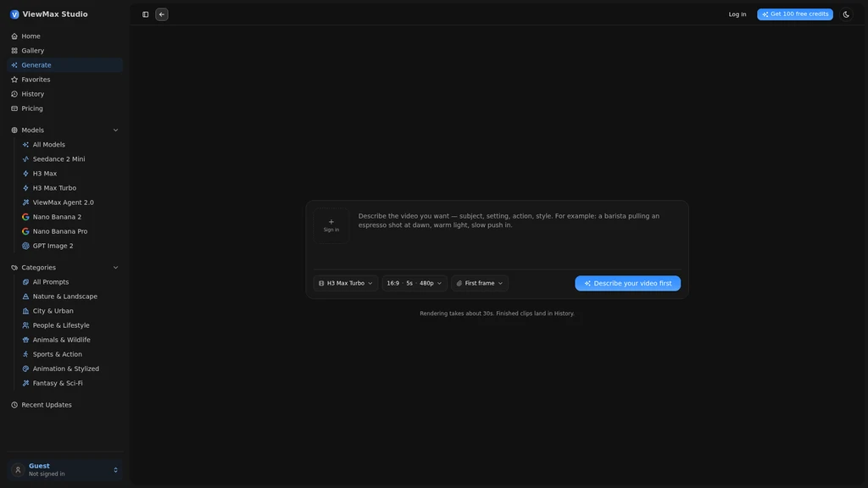The height and width of the screenshot is (488, 868).
Task: Select Generate in sidebar
Action: tap(64, 64)
